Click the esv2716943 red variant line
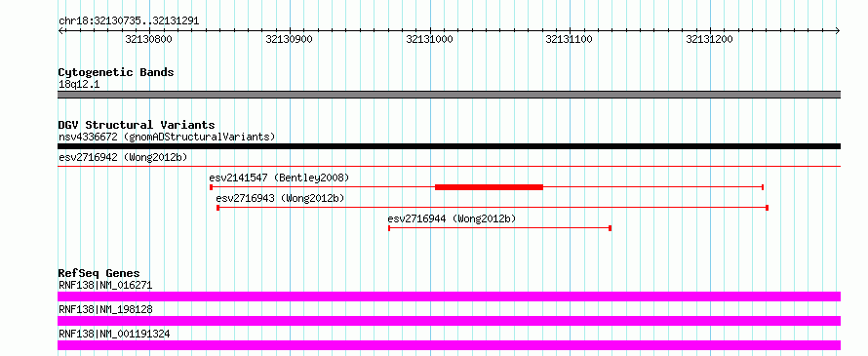The width and height of the screenshot is (868, 356). [x=493, y=208]
